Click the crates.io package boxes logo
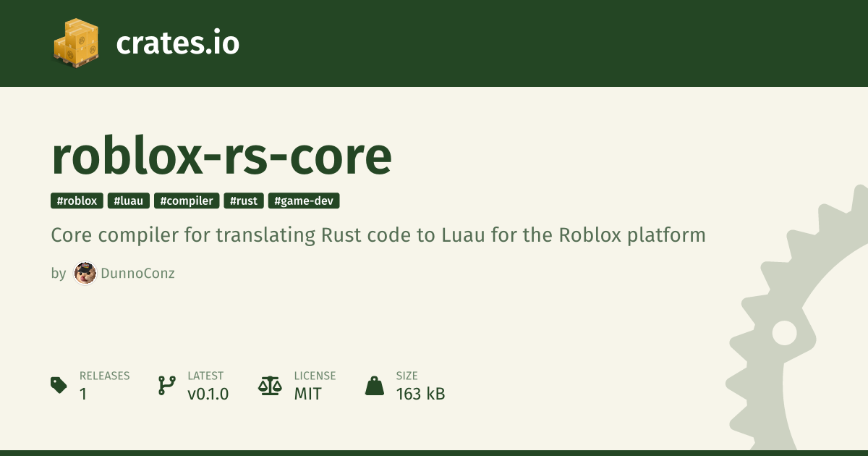 [75, 43]
